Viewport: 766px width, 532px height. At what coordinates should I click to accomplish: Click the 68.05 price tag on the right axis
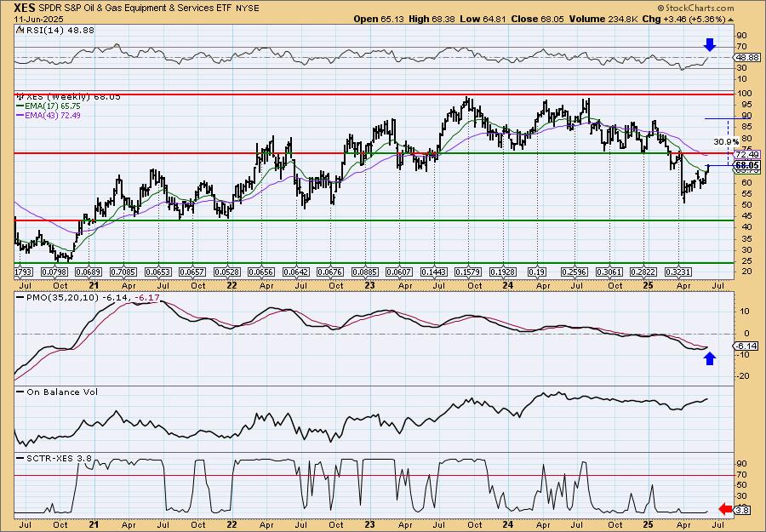tap(747, 166)
